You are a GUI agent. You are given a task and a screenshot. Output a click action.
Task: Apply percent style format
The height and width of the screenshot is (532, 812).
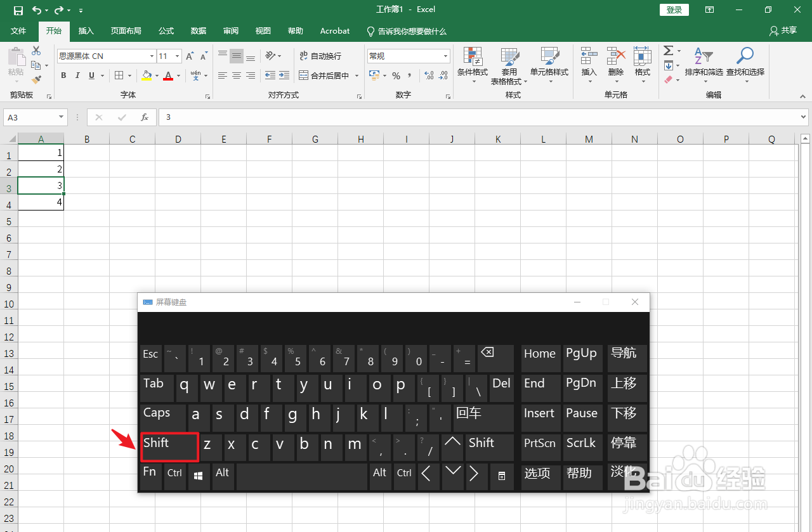[x=396, y=75]
